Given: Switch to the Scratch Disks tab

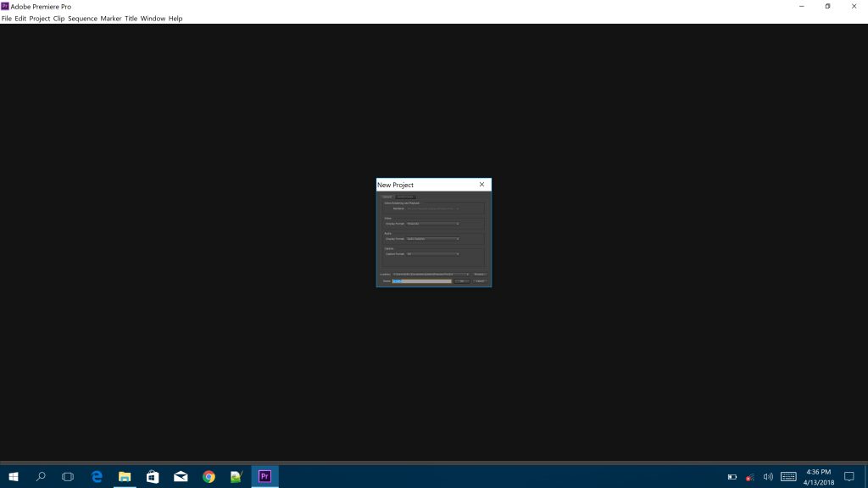Looking at the screenshot, I should pyautogui.click(x=405, y=197).
